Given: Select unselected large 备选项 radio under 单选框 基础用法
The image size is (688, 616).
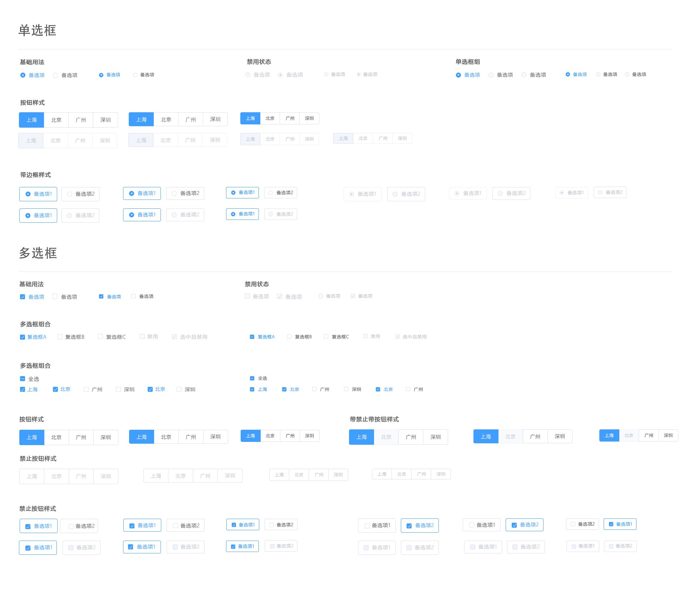Looking at the screenshot, I should pyautogui.click(x=55, y=75).
